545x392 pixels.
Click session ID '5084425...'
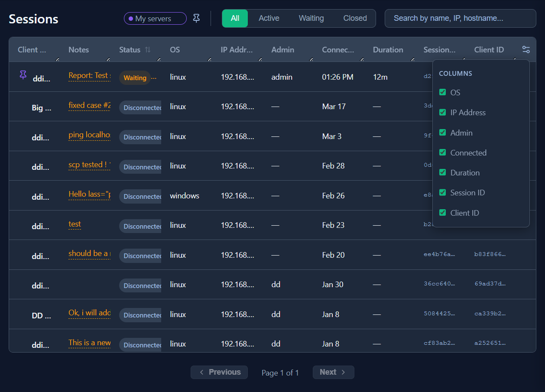439,314
